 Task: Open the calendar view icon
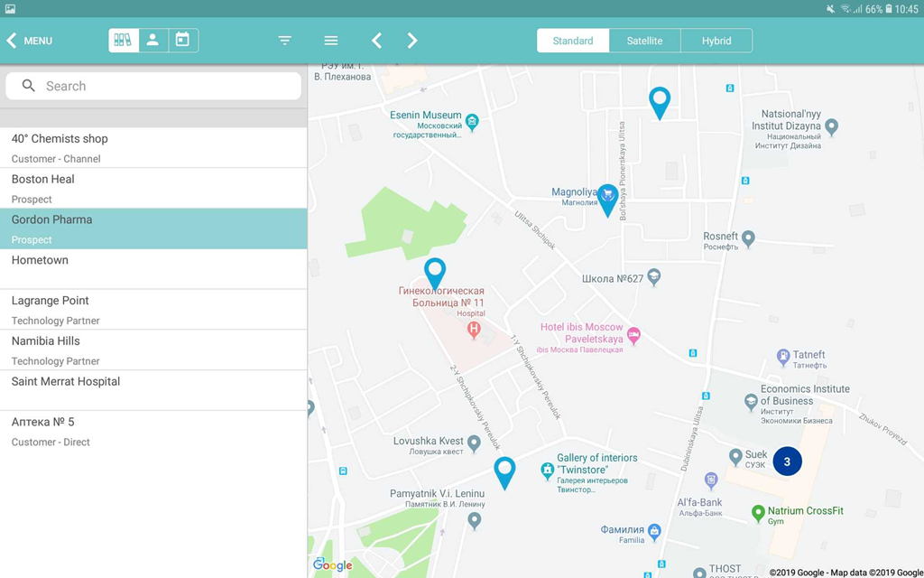182,41
